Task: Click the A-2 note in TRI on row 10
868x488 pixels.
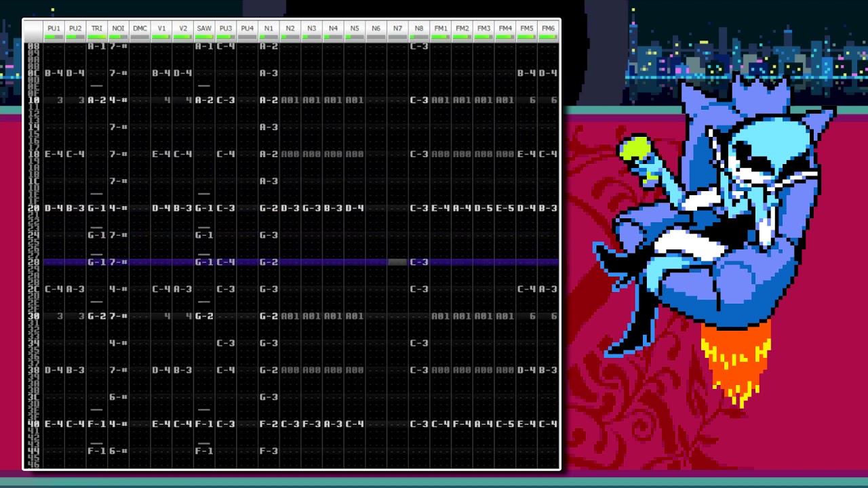Action: (97, 100)
